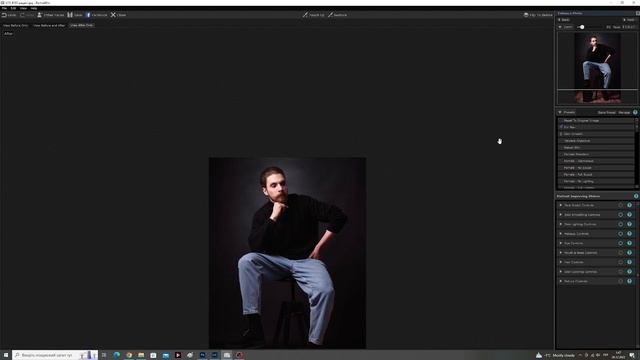
Task: Select the Touch Up brush
Action: point(313,15)
